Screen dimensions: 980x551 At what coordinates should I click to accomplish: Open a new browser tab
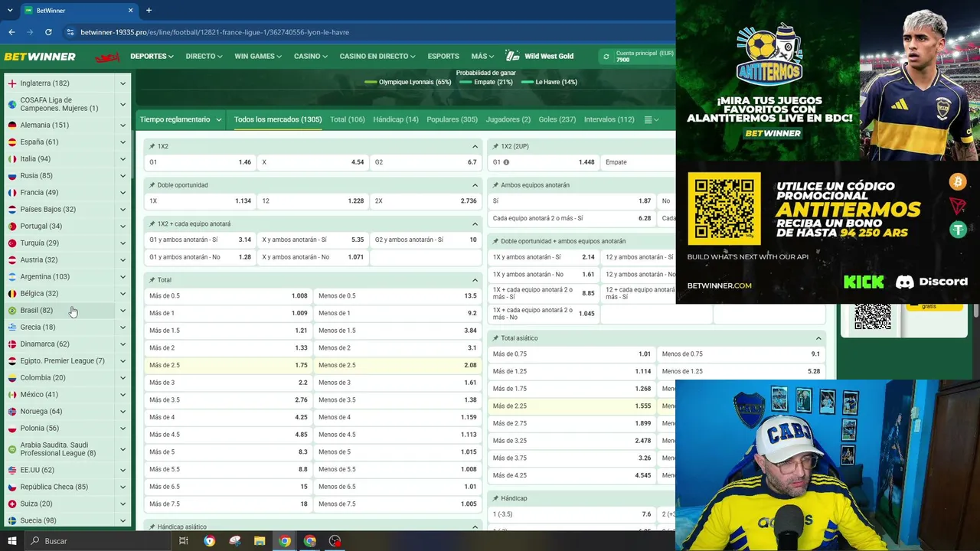[149, 10]
